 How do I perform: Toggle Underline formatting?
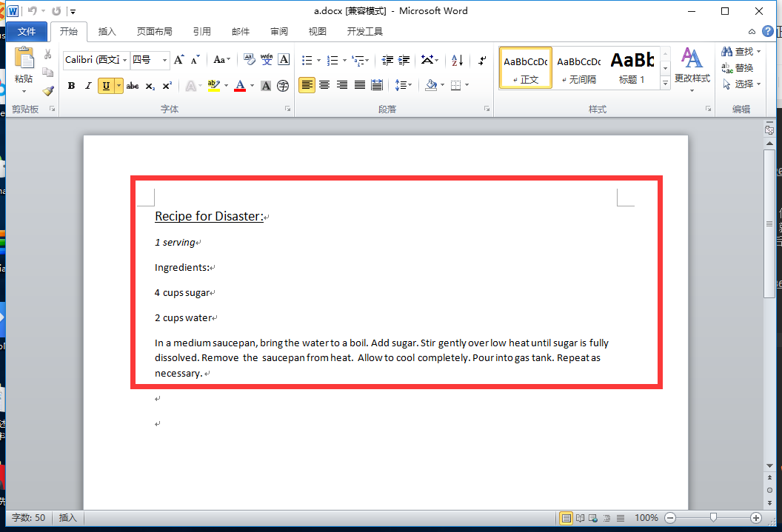[106, 86]
